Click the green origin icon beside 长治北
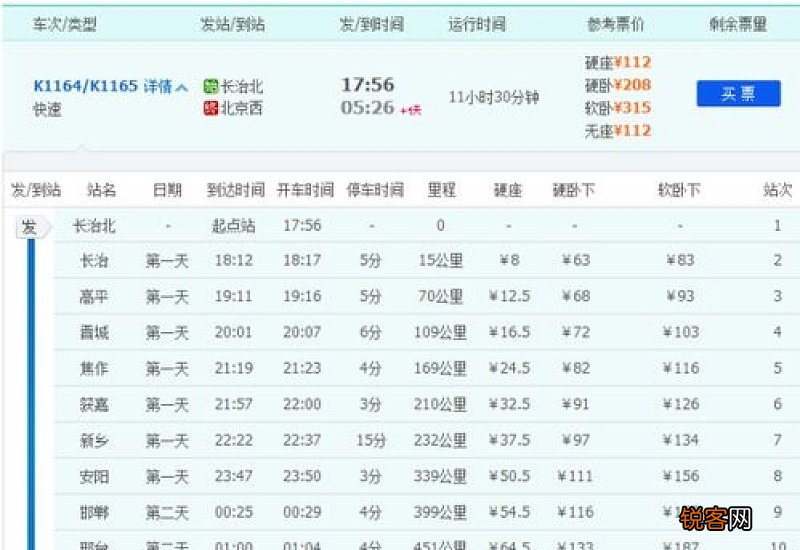This screenshot has width=800, height=550. coord(211,86)
